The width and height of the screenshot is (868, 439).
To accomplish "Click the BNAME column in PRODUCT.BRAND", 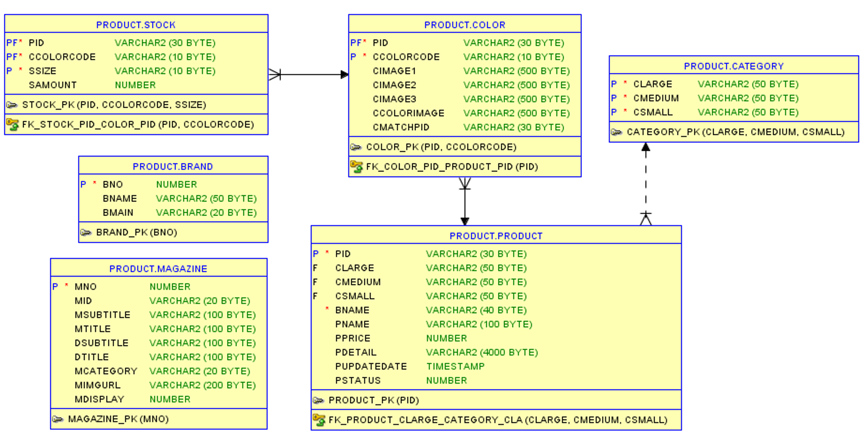I will 120,198.
